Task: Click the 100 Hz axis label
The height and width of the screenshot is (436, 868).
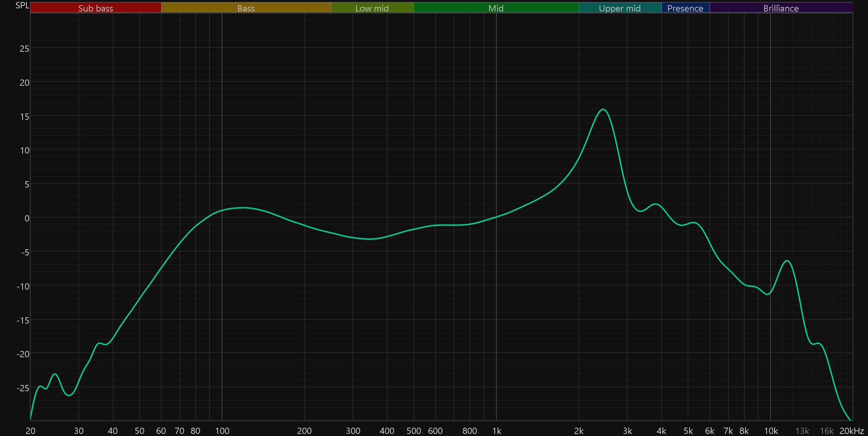Action: point(222,431)
